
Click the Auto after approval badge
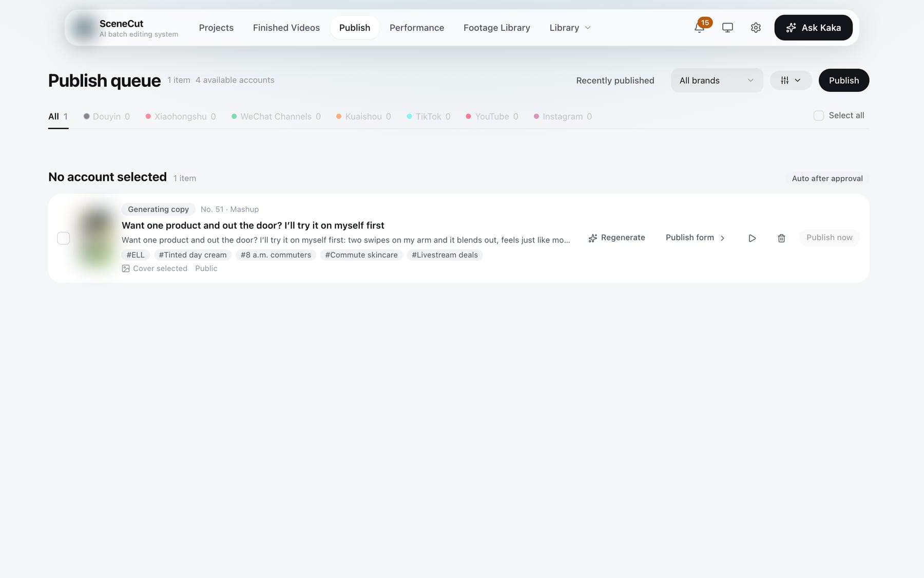827,178
